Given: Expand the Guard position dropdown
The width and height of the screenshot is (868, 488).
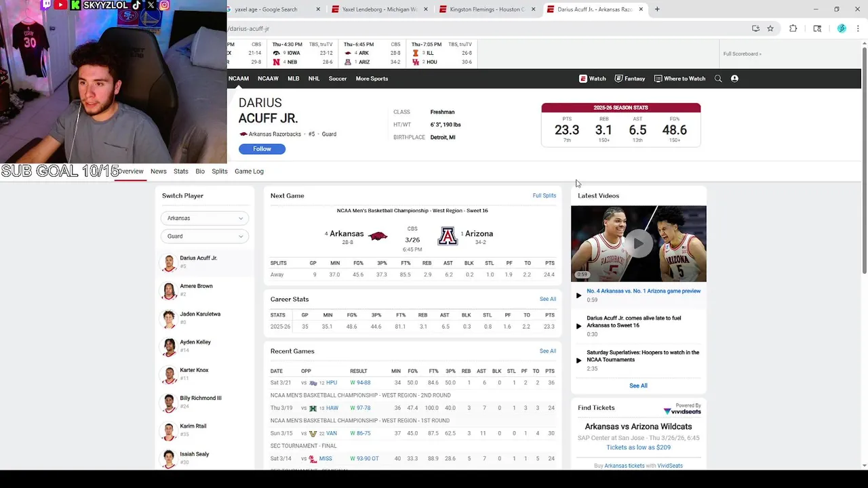Looking at the screenshot, I should (204, 236).
